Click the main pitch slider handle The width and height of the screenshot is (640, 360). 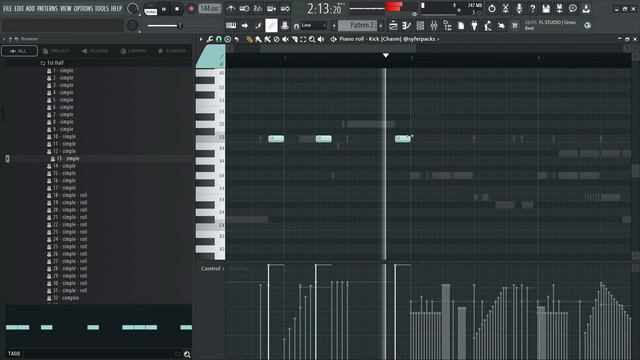click(180, 26)
